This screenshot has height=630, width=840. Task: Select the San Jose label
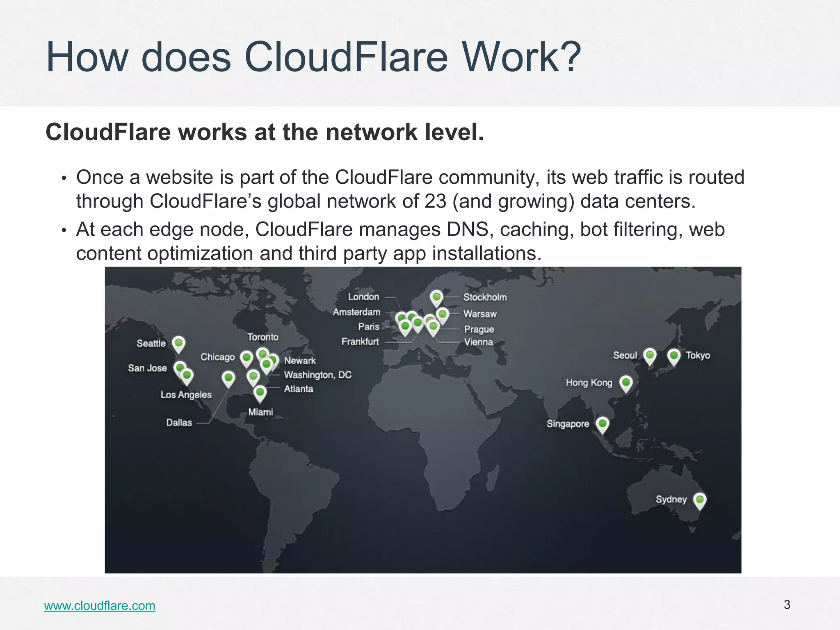pyautogui.click(x=147, y=368)
